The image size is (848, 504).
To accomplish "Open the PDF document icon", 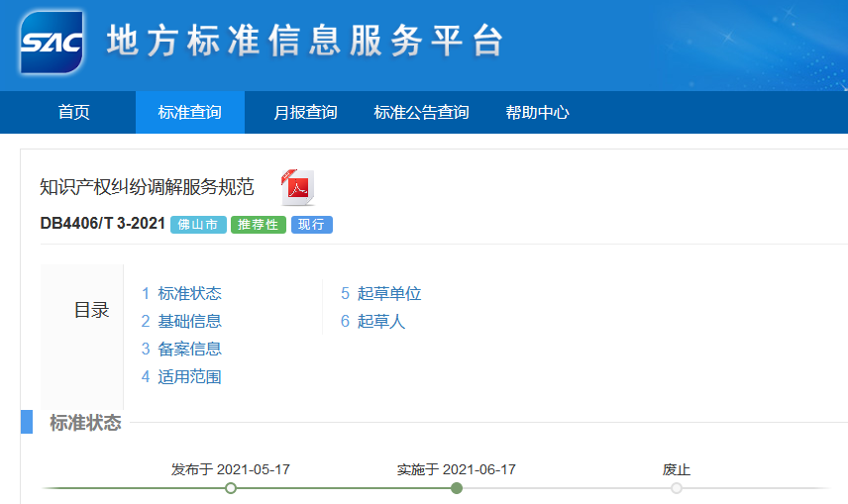I will pos(296,188).
